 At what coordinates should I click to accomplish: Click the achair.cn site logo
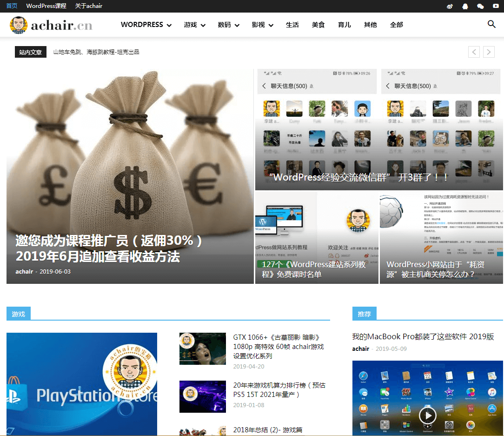pyautogui.click(x=51, y=25)
